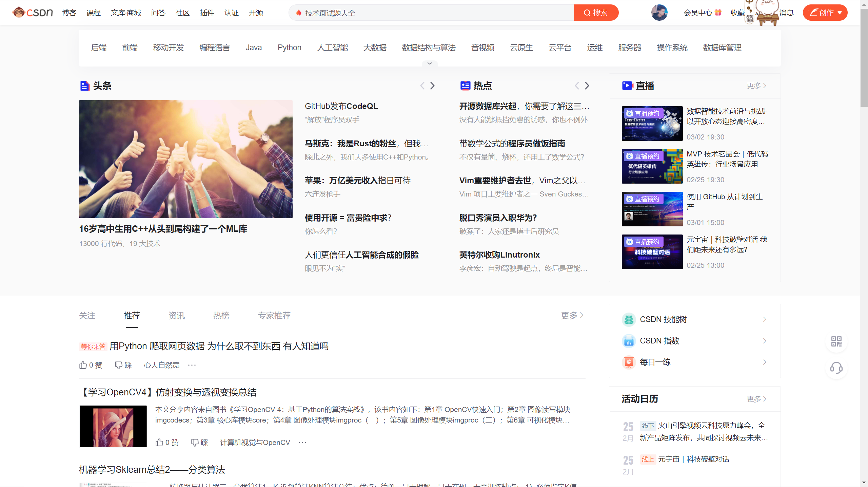Click the 头条 headline document icon
The height and width of the screenshot is (487, 868).
[x=84, y=86]
